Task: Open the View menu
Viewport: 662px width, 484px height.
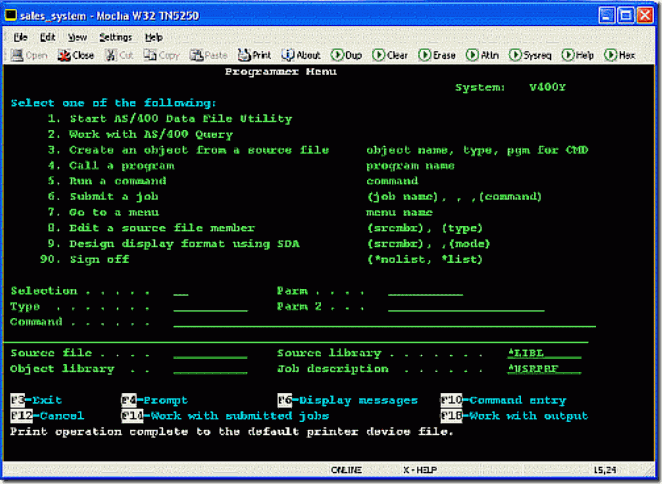Action: tap(78, 38)
